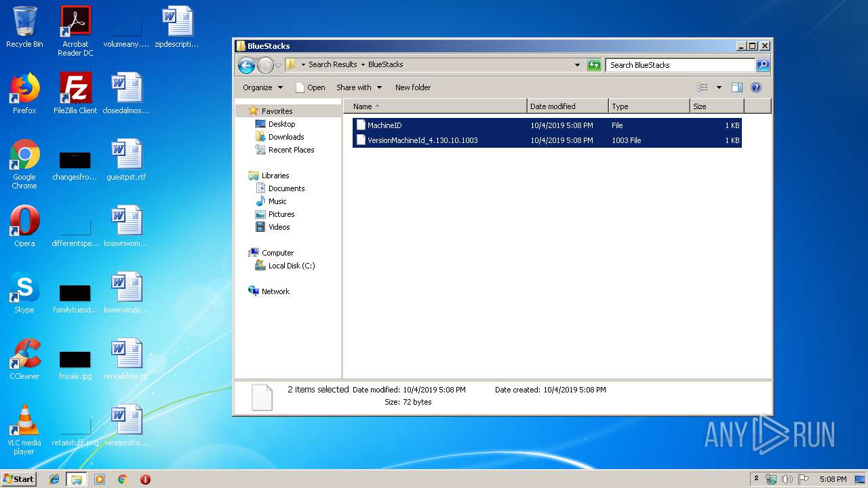Select the rentalslots.rtf desktop file

126,359
